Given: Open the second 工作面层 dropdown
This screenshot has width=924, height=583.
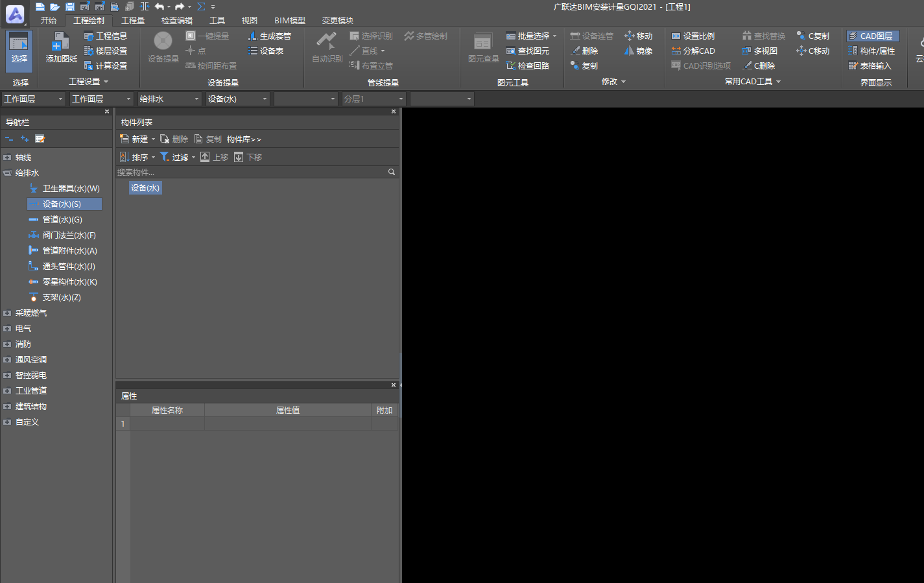Looking at the screenshot, I should click(101, 99).
